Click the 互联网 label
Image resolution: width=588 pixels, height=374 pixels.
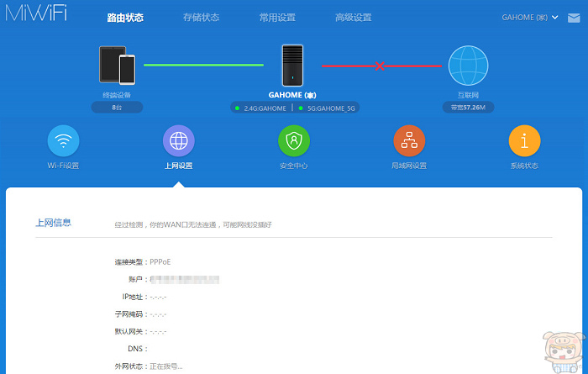[x=468, y=95]
